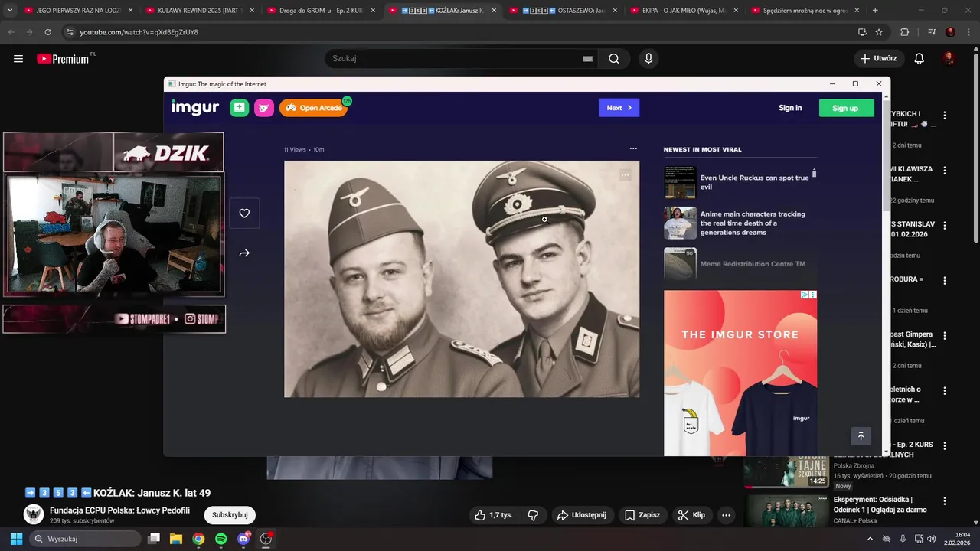Open Fundacja ECPU Polska channel avatar
This screenshot has width=980, height=551.
33,514
